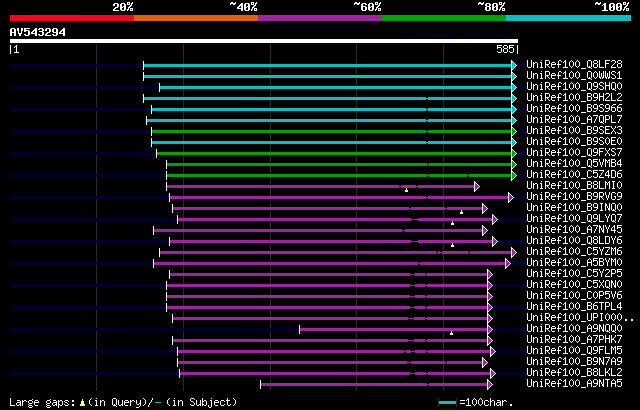The height and width of the screenshot is (410, 640).
Task: Click the 585 end position label
Action: [505, 49]
